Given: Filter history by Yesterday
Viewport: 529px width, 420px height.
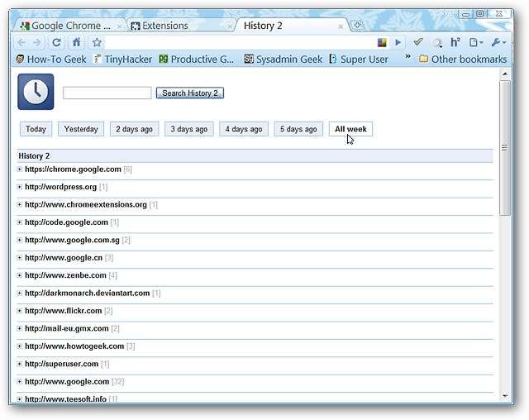Looking at the screenshot, I should coord(81,129).
